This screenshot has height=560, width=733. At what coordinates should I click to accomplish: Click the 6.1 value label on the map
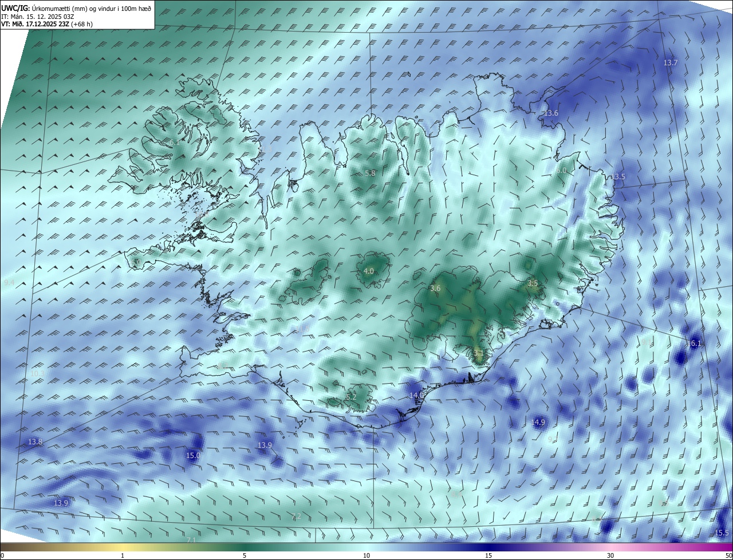(x=174, y=142)
